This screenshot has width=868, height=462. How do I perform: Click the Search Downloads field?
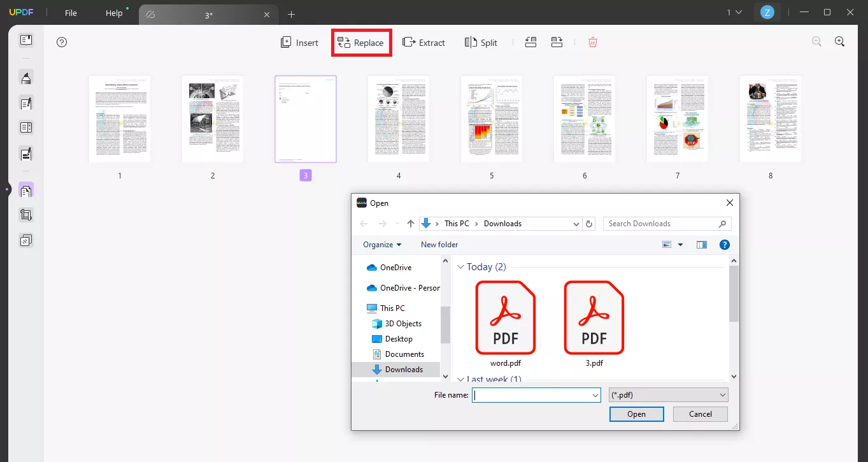pos(667,224)
